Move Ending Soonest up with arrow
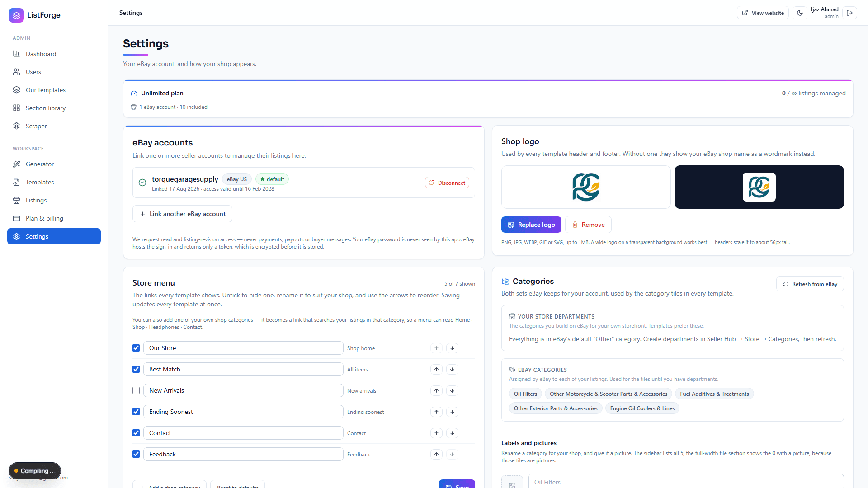 pyautogui.click(x=436, y=412)
